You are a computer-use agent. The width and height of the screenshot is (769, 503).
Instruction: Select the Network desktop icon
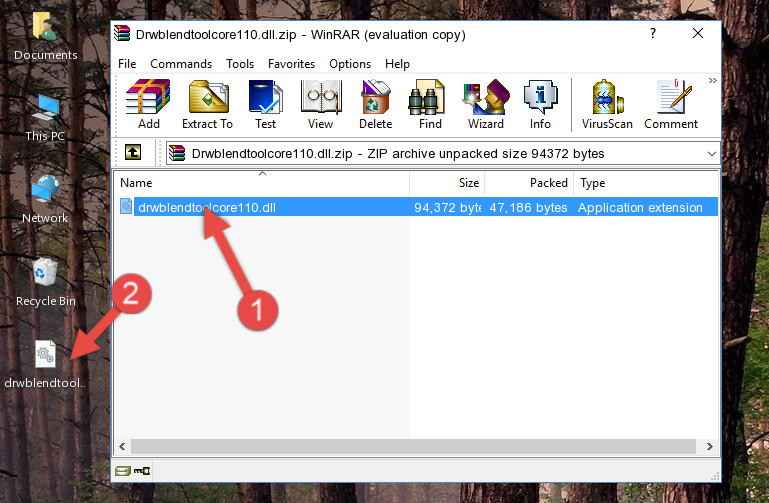pos(45,200)
